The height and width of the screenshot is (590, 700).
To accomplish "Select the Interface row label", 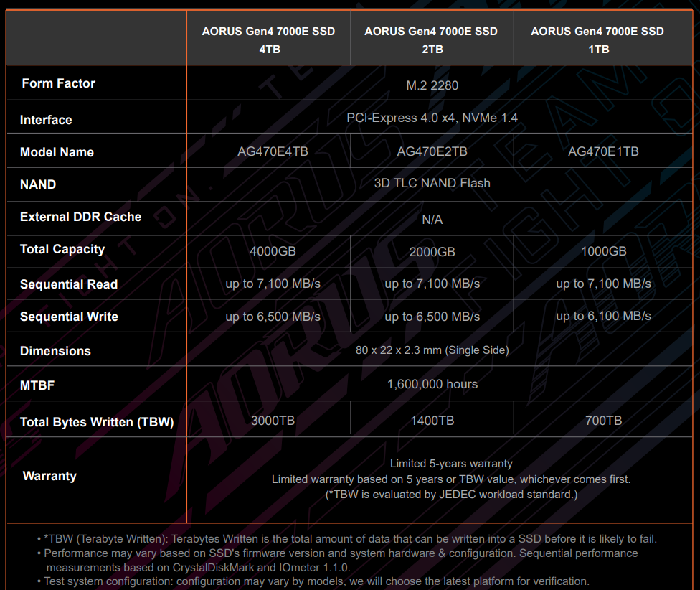I will (46, 120).
